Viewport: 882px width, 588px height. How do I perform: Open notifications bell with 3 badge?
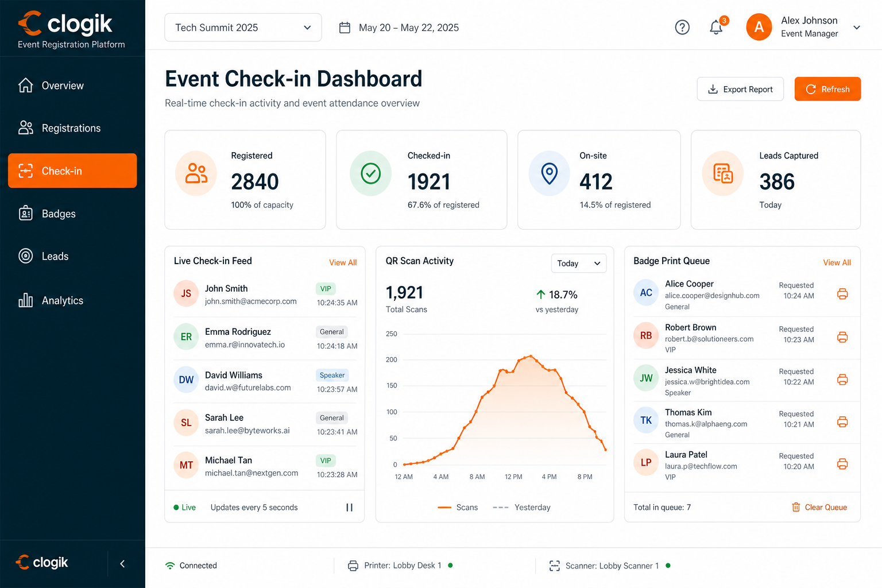[717, 26]
